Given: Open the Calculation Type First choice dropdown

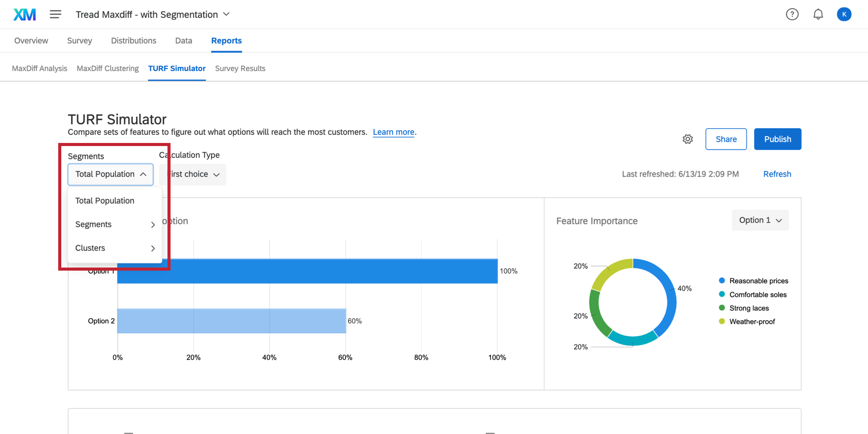Looking at the screenshot, I should (x=194, y=175).
